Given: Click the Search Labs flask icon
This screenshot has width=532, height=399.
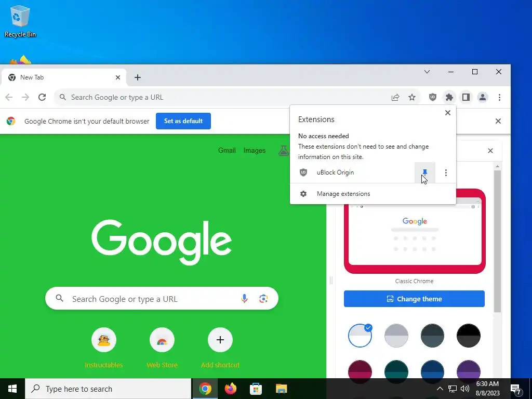Looking at the screenshot, I should pyautogui.click(x=283, y=150).
